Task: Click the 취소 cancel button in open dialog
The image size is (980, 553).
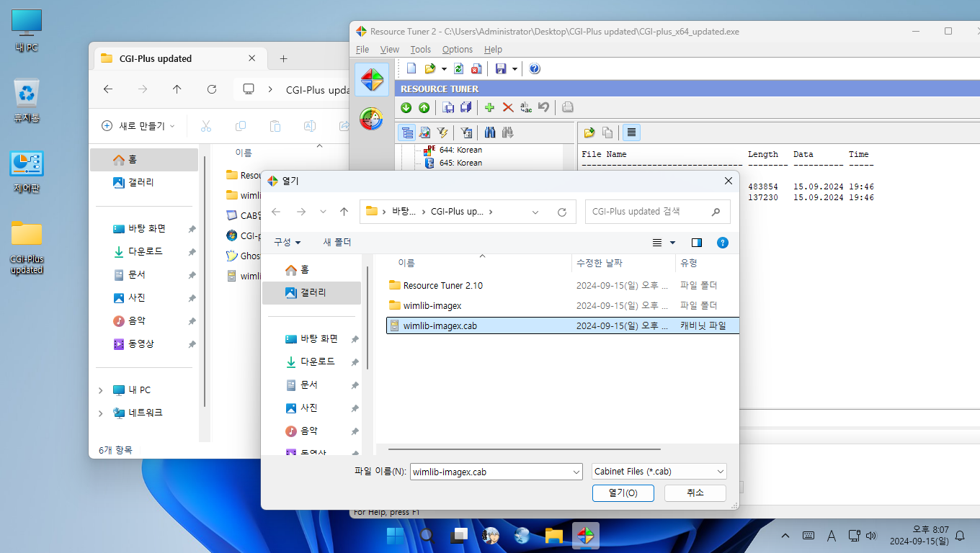Action: tap(695, 493)
